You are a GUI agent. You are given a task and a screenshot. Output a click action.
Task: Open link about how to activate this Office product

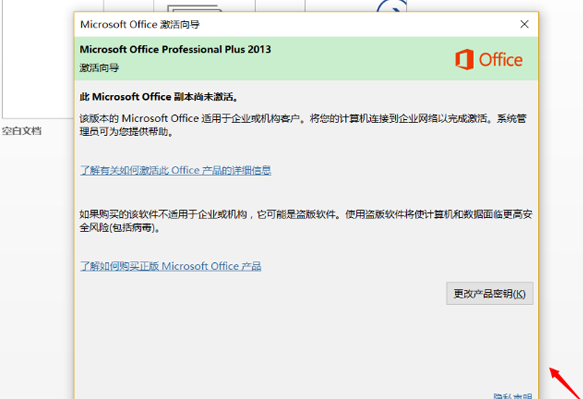point(175,170)
